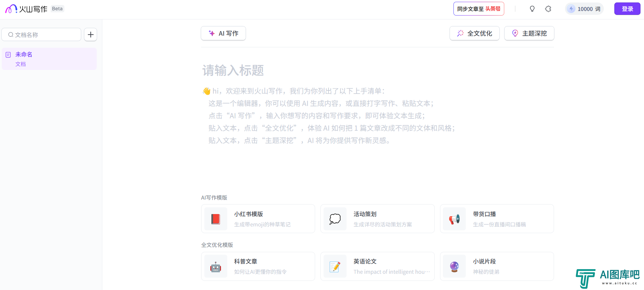Click the 生成一份直播间口播稿 description
Viewport: 644px width, 290px height.
pos(499,224)
